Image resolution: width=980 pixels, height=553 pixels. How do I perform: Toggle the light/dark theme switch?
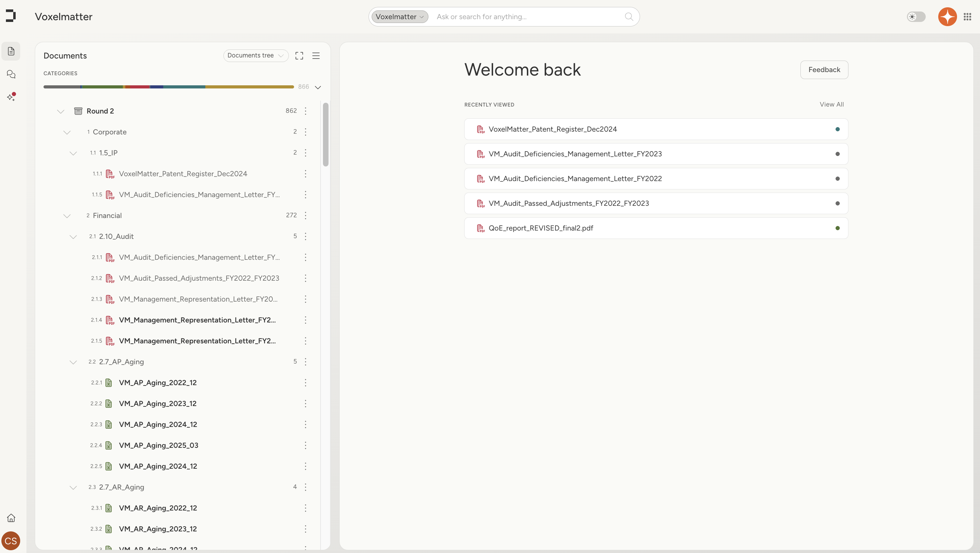click(916, 17)
